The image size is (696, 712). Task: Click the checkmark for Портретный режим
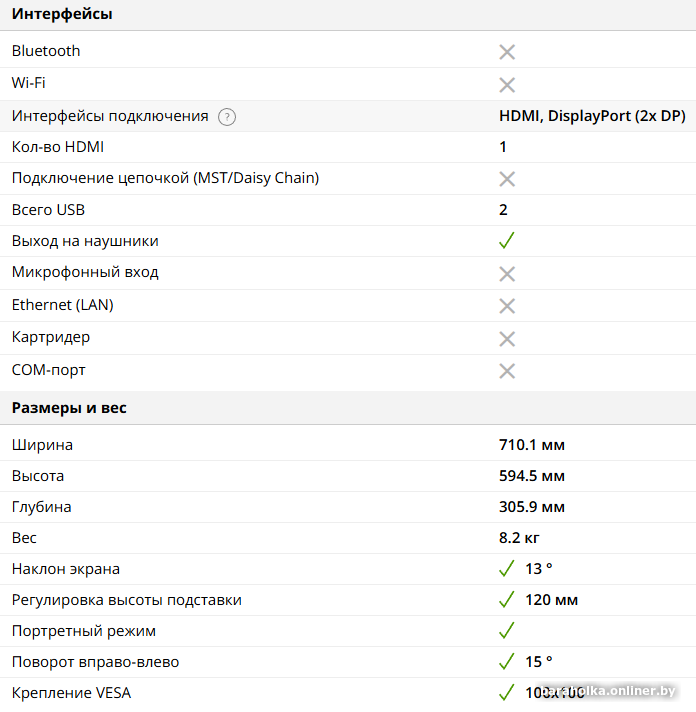(507, 631)
